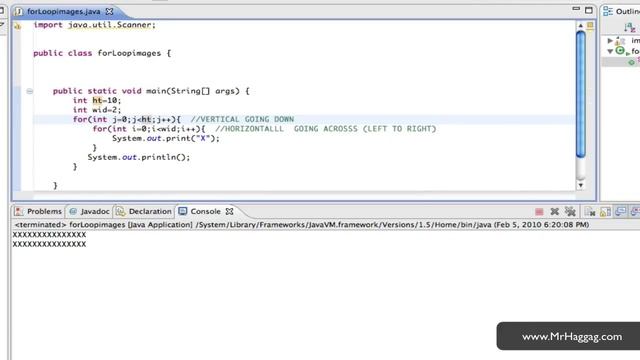Click the '//VERTICAL GOING DOWN' comment
640x360 pixels.
coord(242,119)
